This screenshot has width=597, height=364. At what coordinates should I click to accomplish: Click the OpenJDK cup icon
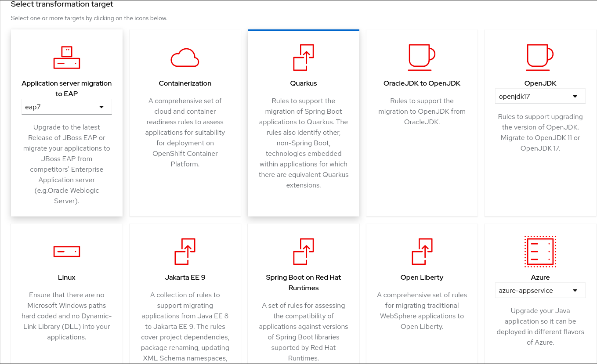tap(540, 58)
